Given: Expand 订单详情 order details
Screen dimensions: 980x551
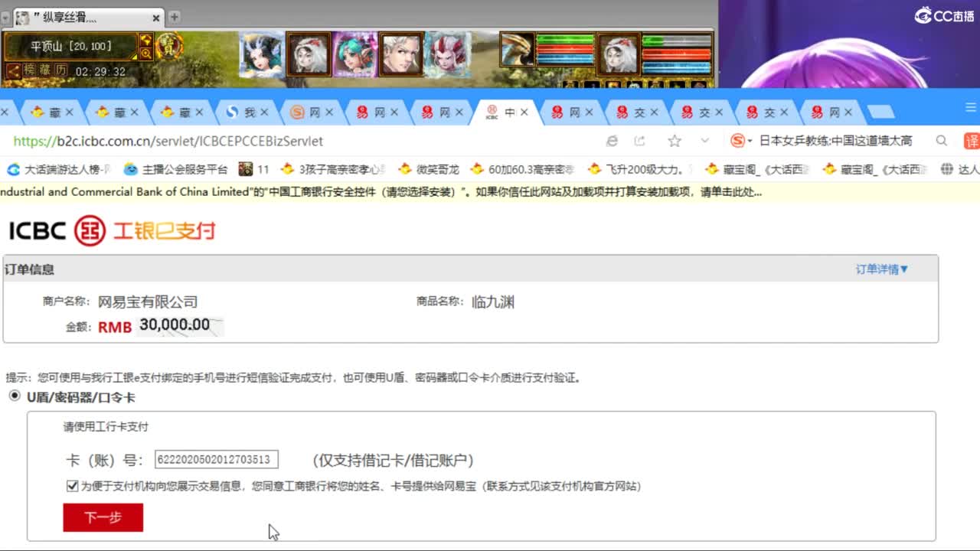Looking at the screenshot, I should (x=882, y=269).
